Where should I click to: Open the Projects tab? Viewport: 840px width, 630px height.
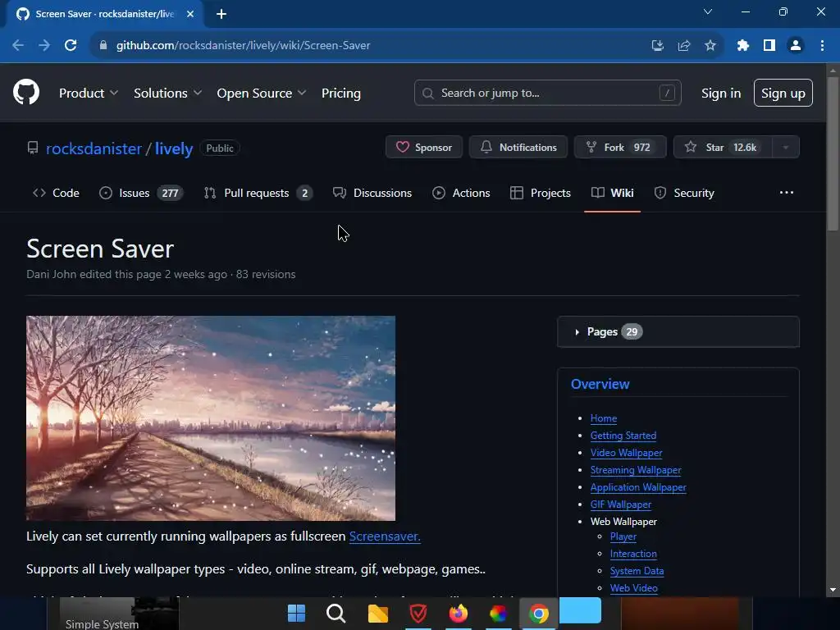(x=540, y=193)
